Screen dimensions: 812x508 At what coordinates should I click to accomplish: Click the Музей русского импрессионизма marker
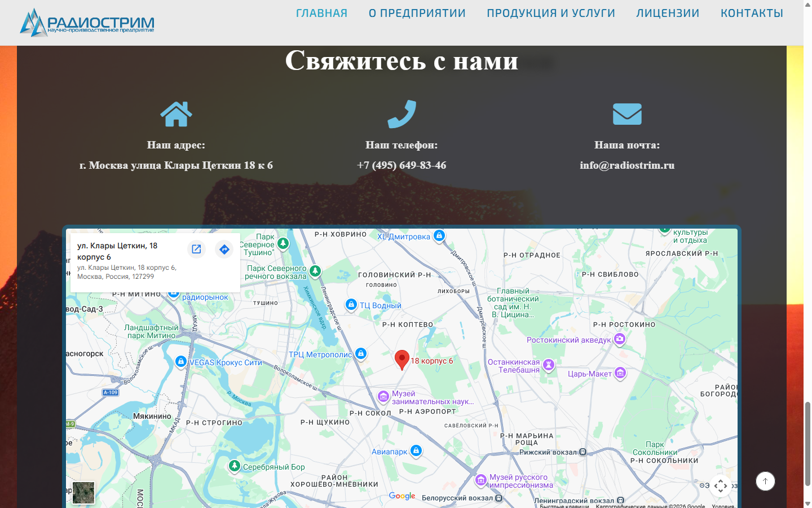[x=481, y=480]
